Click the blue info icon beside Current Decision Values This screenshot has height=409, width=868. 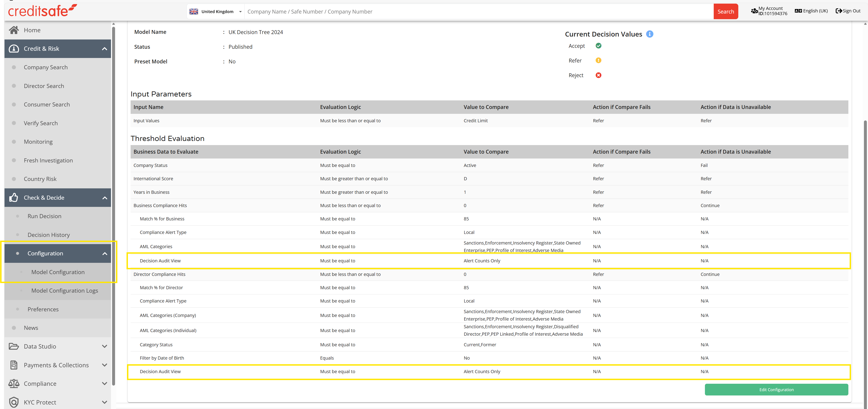tap(650, 34)
